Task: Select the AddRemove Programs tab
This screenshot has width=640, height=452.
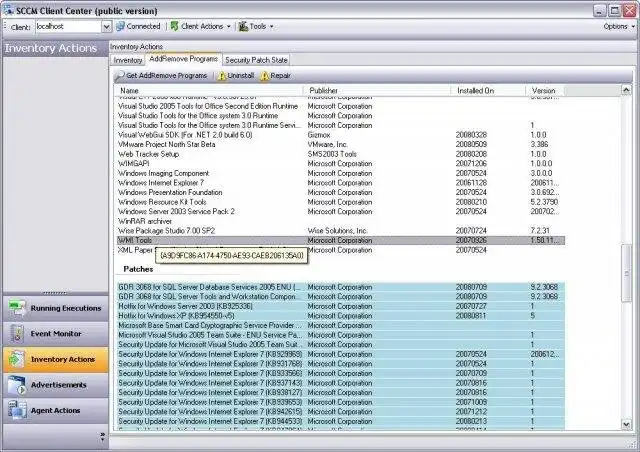Action: [x=183, y=59]
